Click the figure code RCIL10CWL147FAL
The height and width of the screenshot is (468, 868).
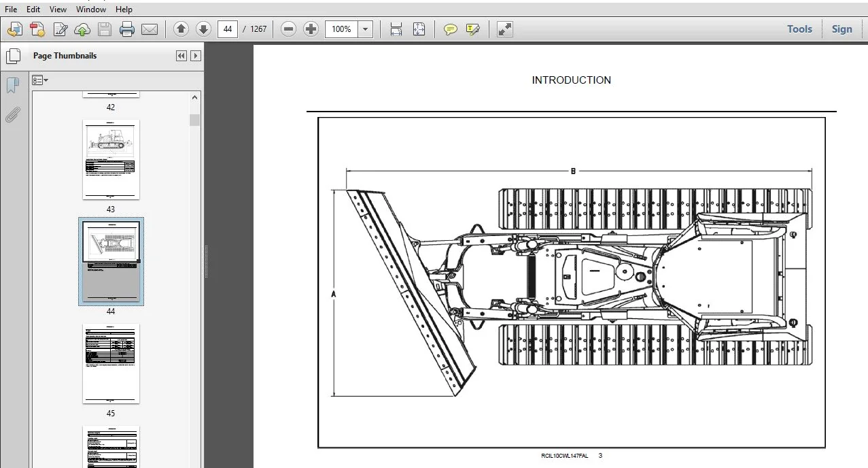point(564,456)
